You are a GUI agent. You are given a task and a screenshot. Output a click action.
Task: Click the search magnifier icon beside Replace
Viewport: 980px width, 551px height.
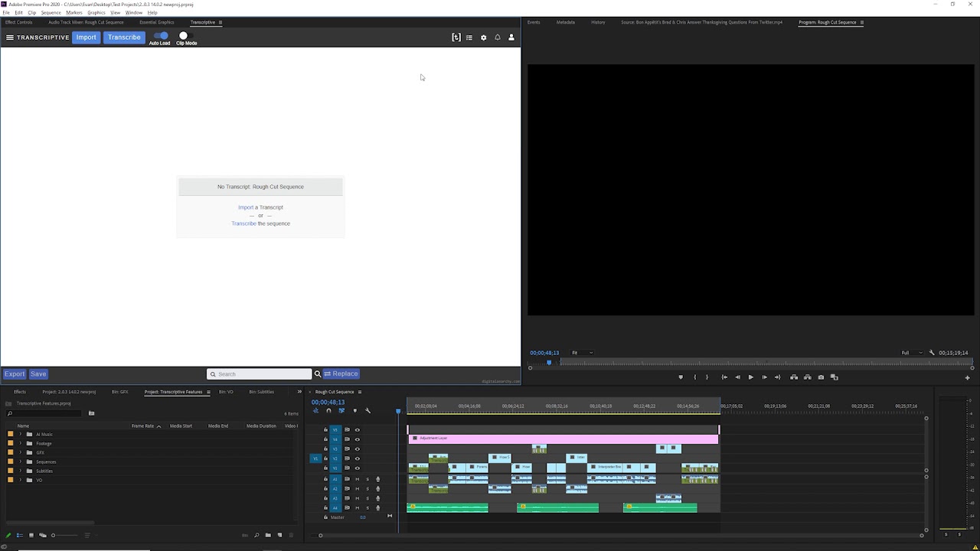tap(318, 374)
